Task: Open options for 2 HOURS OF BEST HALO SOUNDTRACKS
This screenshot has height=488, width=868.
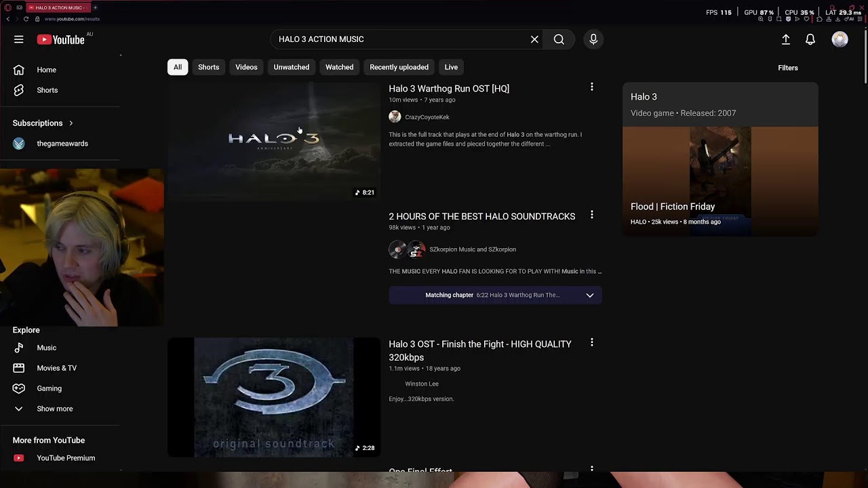Action: click(x=592, y=215)
